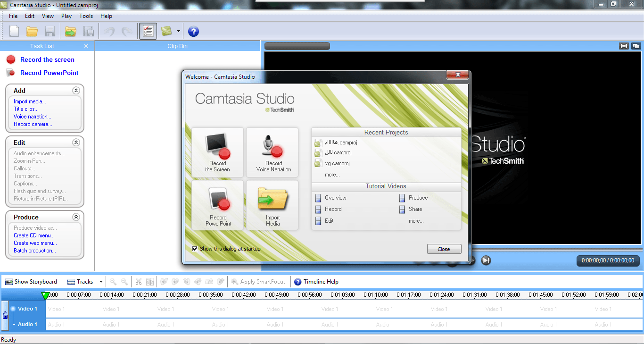Open the Title clips... link
The width and height of the screenshot is (644, 344).
click(x=26, y=109)
